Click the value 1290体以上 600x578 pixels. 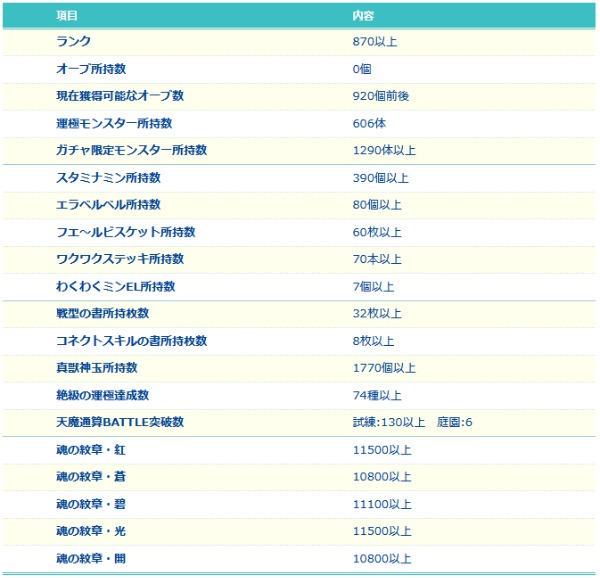point(384,150)
